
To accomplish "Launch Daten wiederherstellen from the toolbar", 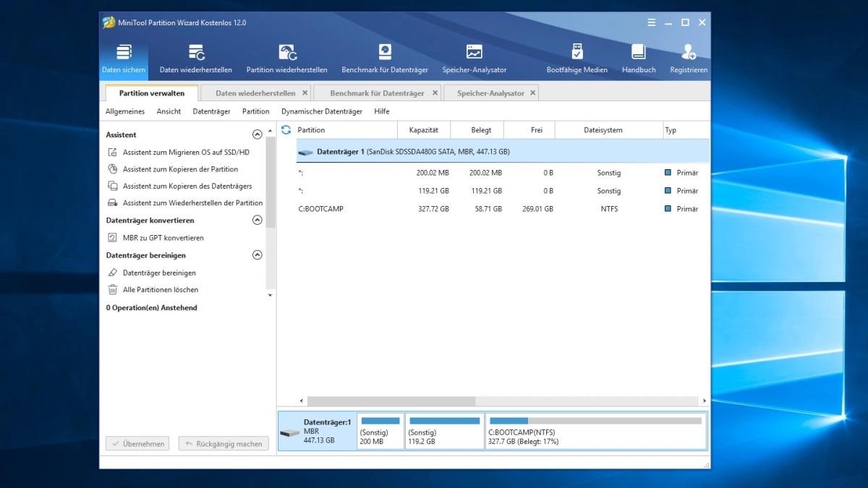I will tap(196, 59).
